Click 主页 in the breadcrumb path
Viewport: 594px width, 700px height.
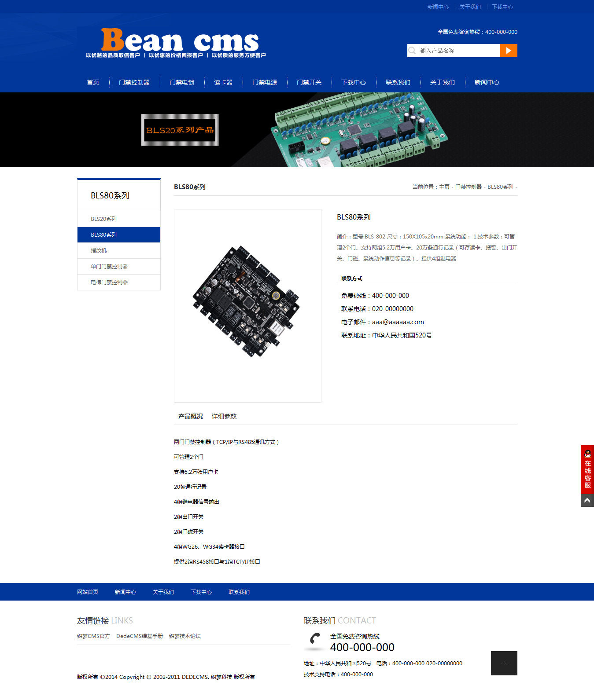(444, 187)
